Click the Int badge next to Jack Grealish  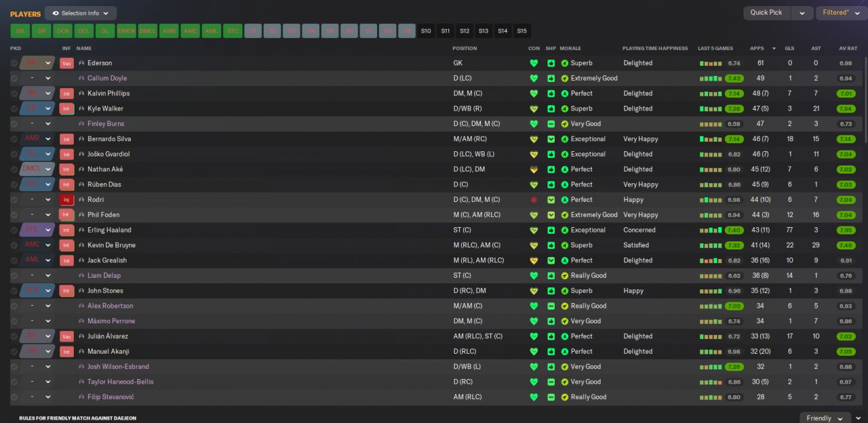66,260
